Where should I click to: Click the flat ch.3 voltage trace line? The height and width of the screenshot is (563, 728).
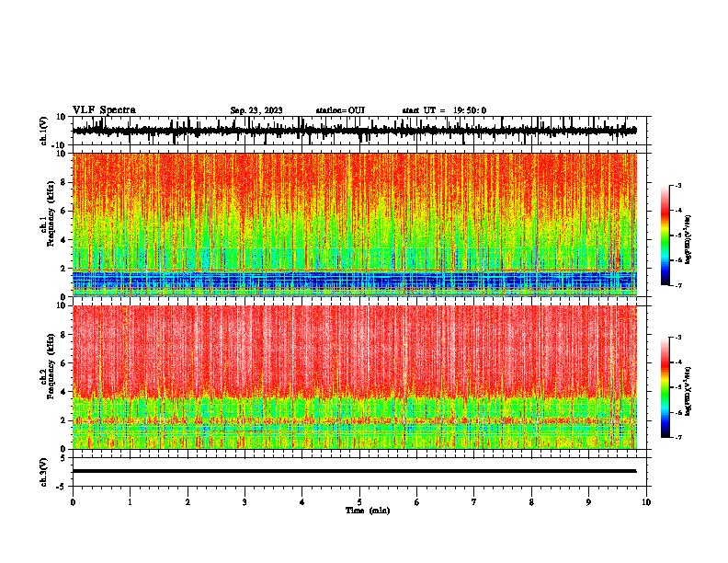point(354,471)
